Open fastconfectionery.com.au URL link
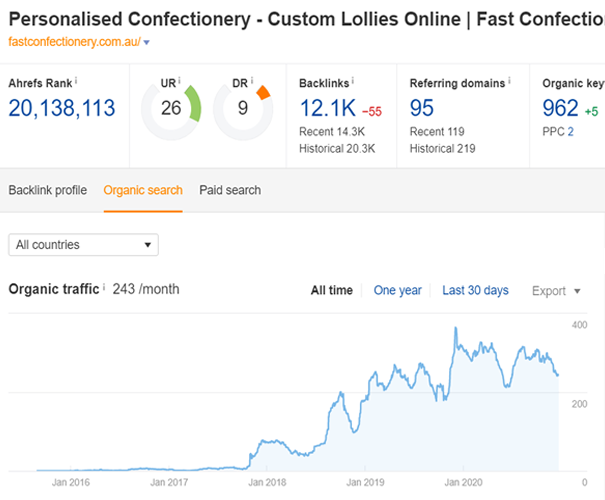Image resolution: width=605 pixels, height=500 pixels. click(x=74, y=42)
